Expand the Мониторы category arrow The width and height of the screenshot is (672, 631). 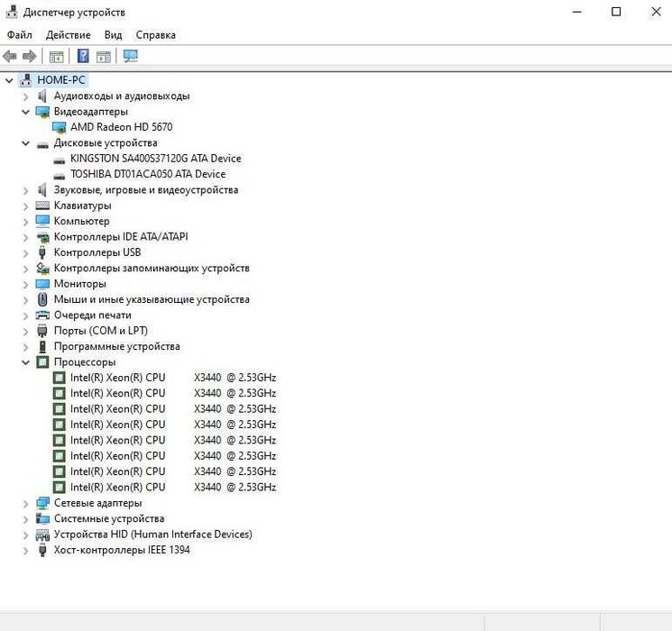click(x=26, y=285)
